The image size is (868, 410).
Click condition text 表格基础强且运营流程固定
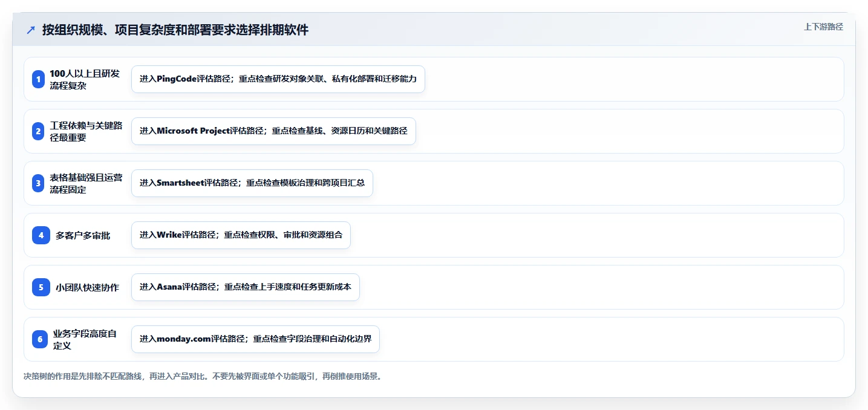coord(86,183)
